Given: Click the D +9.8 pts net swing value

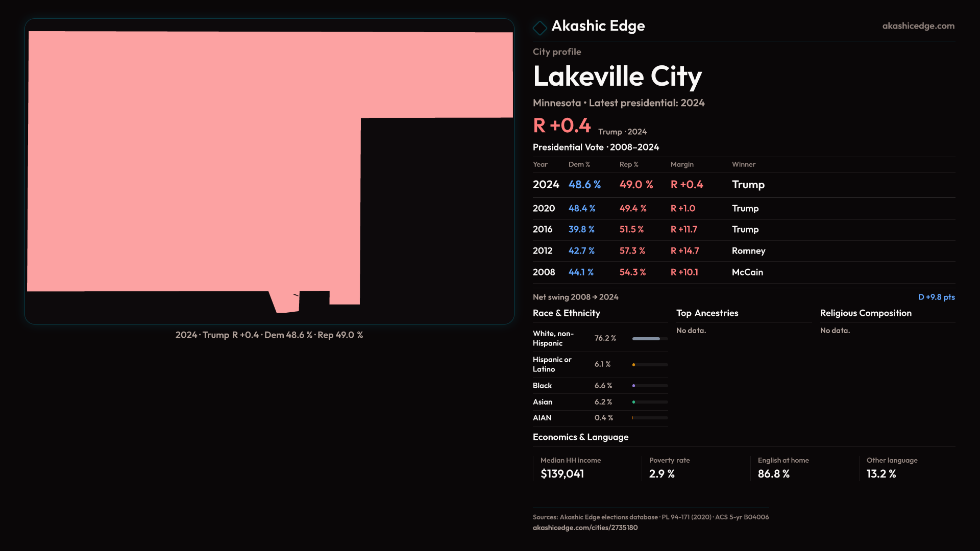Looking at the screenshot, I should (x=936, y=297).
